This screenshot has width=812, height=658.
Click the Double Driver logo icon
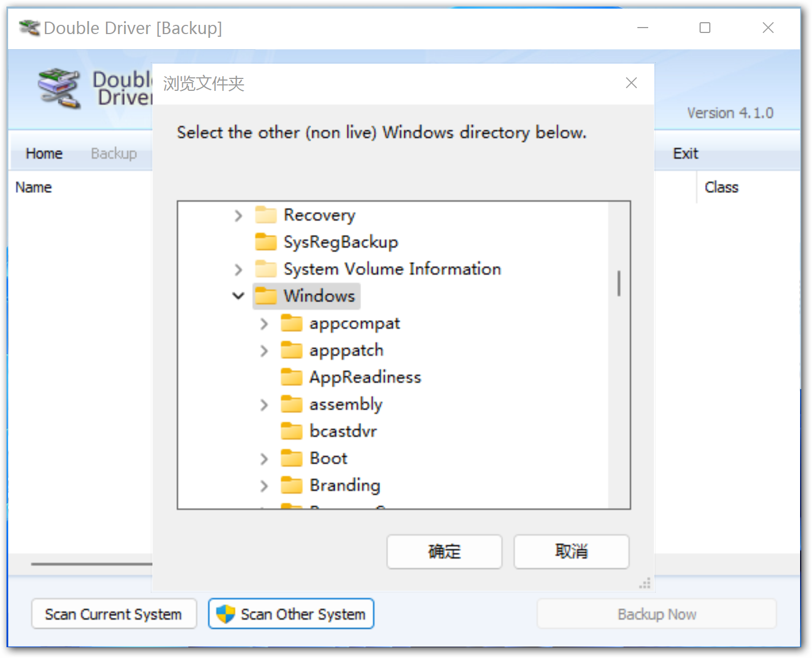point(59,88)
